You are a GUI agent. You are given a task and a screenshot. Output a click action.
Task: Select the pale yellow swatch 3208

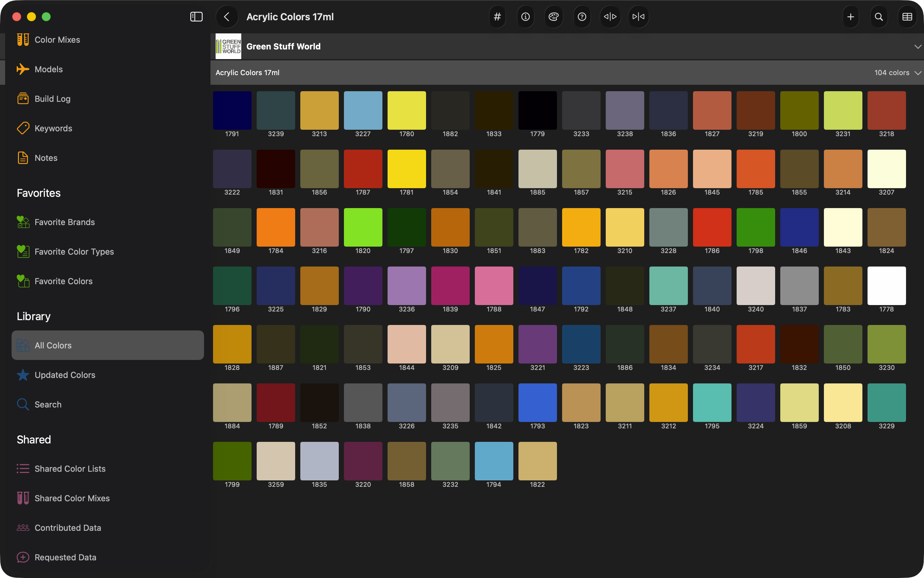(843, 403)
